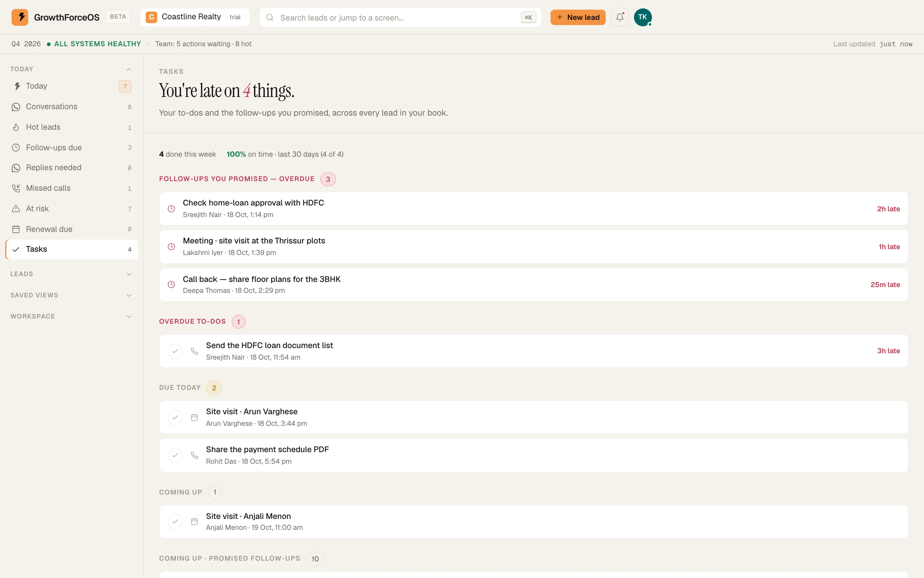Focus the Search leads input field
The image size is (924, 578).
click(x=400, y=18)
